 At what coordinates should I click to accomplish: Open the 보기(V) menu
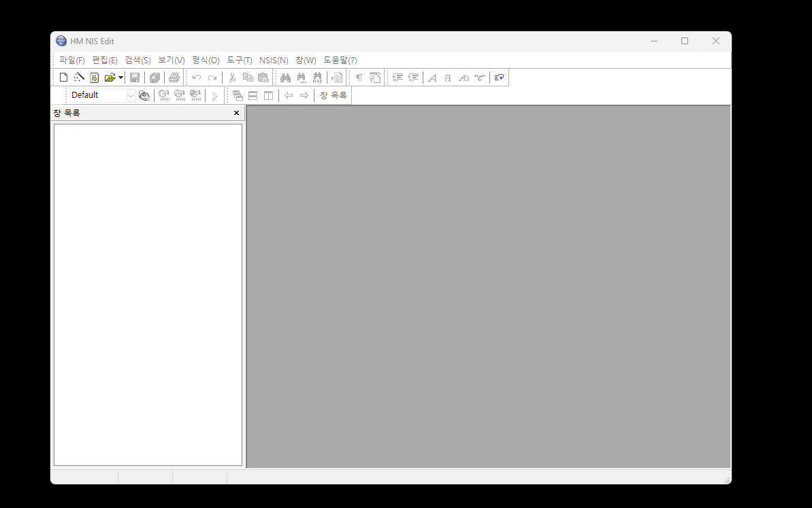[171, 60]
